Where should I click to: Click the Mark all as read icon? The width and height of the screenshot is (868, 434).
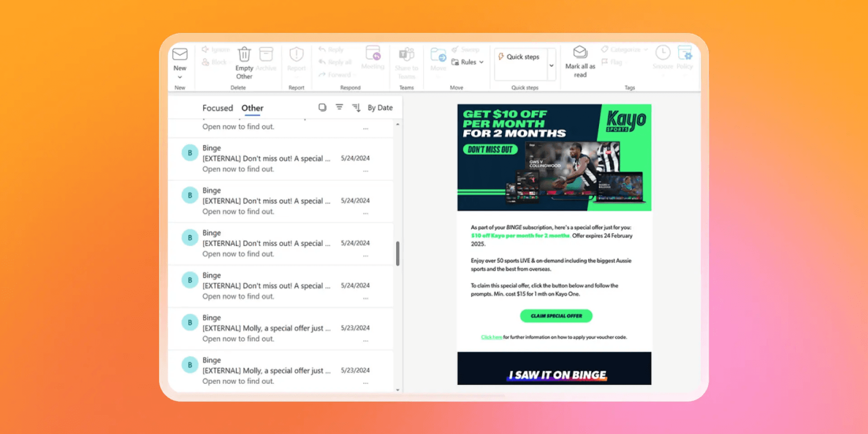click(x=580, y=52)
